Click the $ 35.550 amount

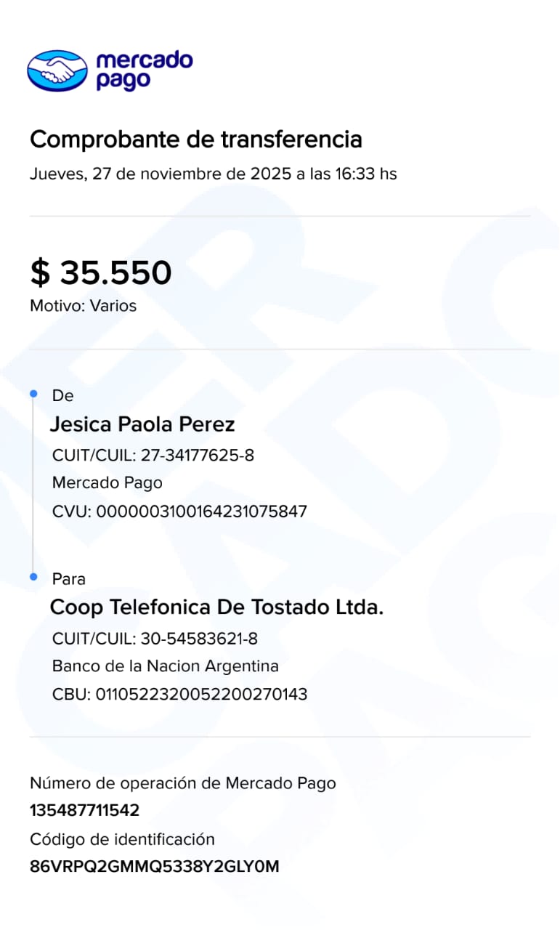pos(101,272)
